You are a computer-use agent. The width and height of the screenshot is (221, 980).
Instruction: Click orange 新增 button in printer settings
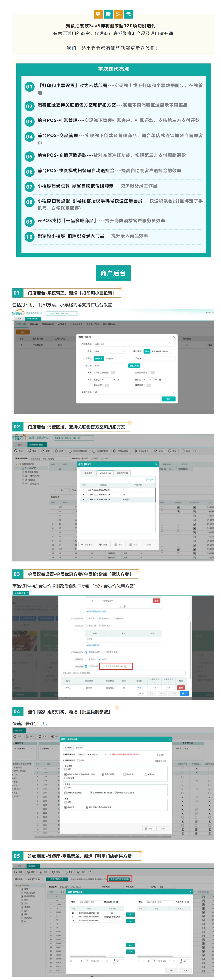coord(22,332)
